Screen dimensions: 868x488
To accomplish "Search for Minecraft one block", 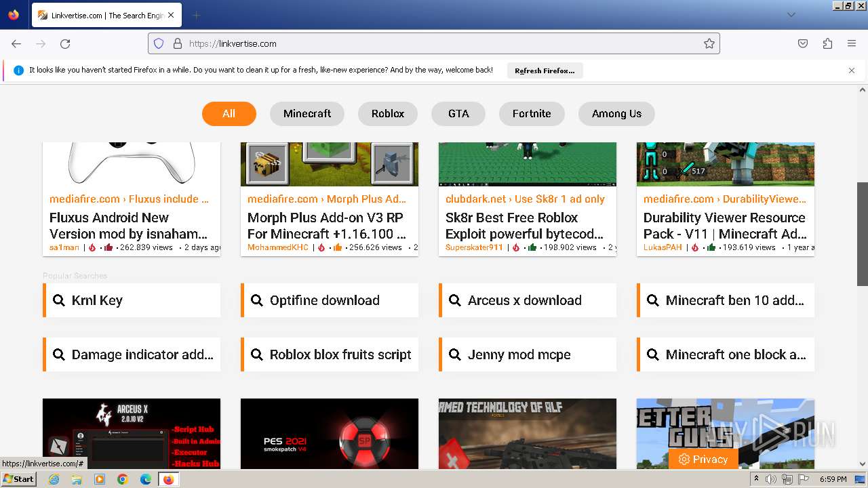I will click(x=726, y=354).
